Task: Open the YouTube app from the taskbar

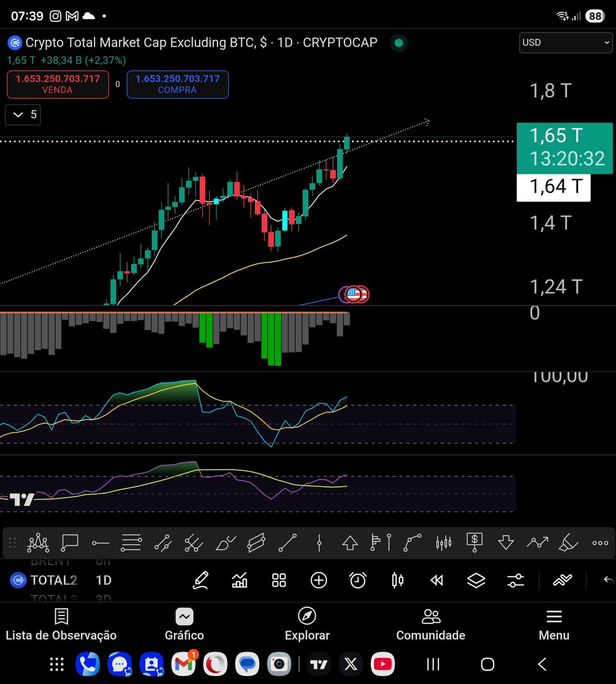Action: pos(382,664)
